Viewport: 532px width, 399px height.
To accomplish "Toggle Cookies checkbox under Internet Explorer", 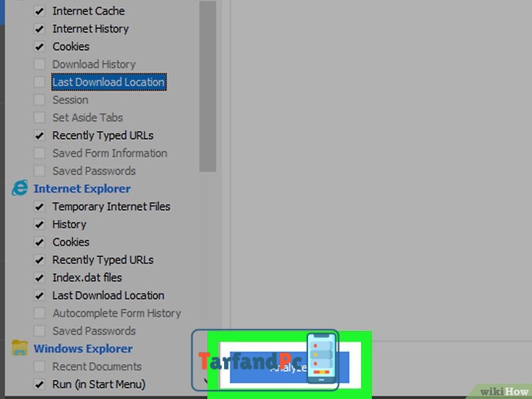I will (x=39, y=242).
